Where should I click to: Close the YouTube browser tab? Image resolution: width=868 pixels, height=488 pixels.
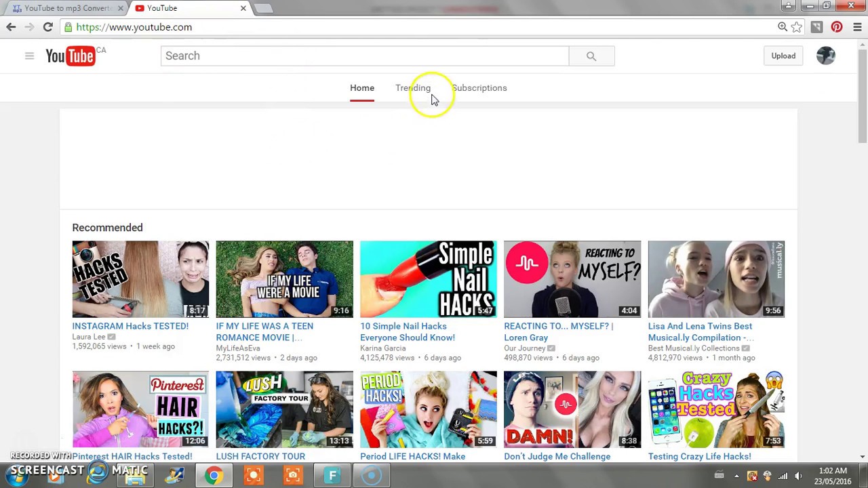[243, 8]
